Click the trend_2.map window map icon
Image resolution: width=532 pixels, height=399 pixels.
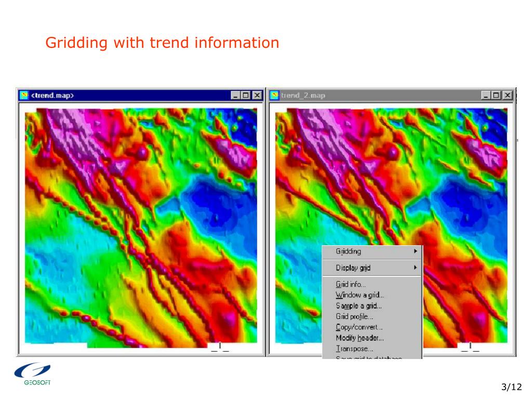[x=274, y=96]
